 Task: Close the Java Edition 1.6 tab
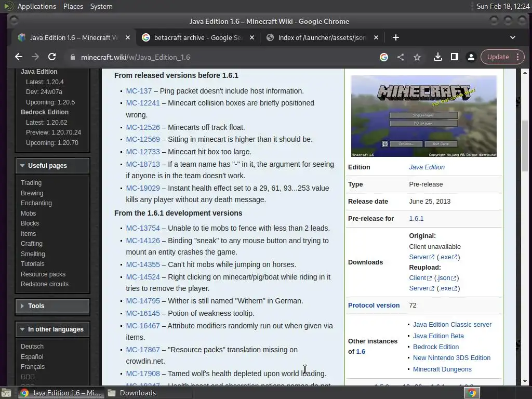pos(128,37)
